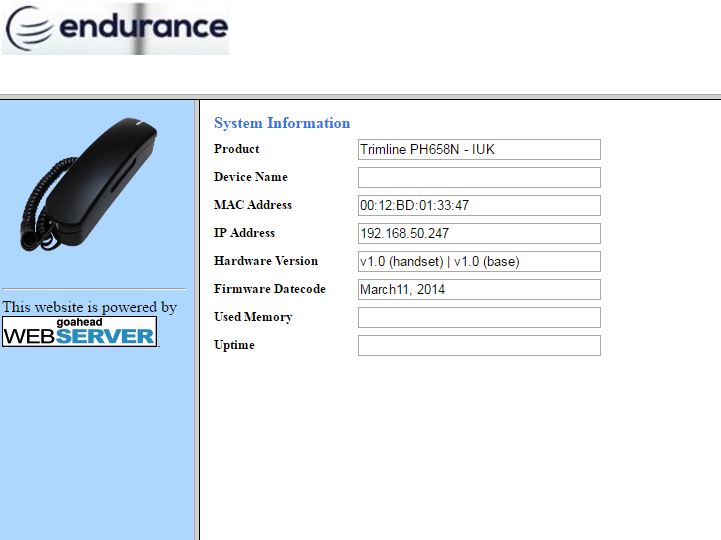Click the black trimline phone image
Image resolution: width=721 pixels, height=540 pixels.
[x=90, y=182]
